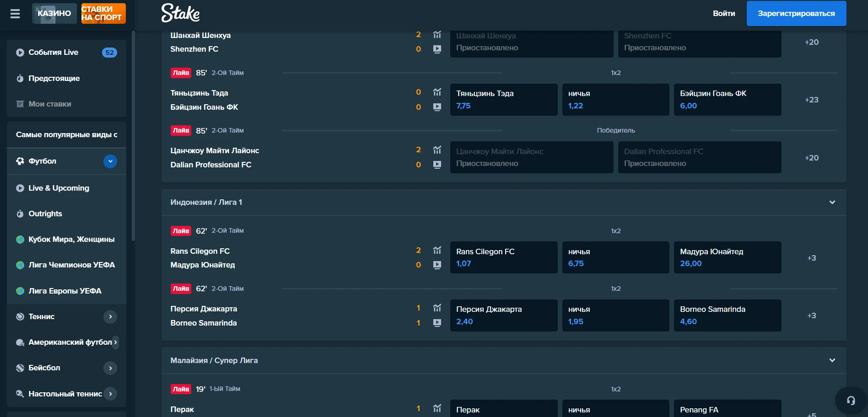868x417 pixels.
Task: Click the Зарегистрироваться button
Action: point(796,13)
